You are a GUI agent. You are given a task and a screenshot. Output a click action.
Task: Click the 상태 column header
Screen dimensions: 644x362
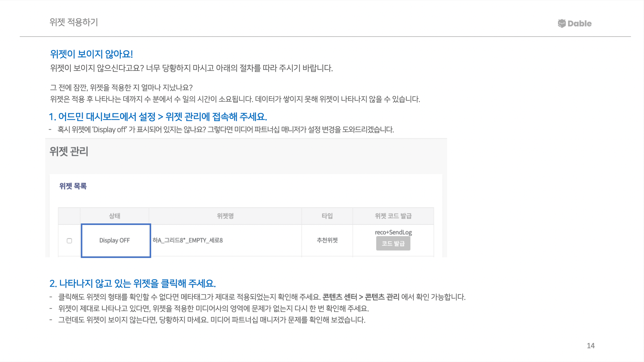pos(114,216)
